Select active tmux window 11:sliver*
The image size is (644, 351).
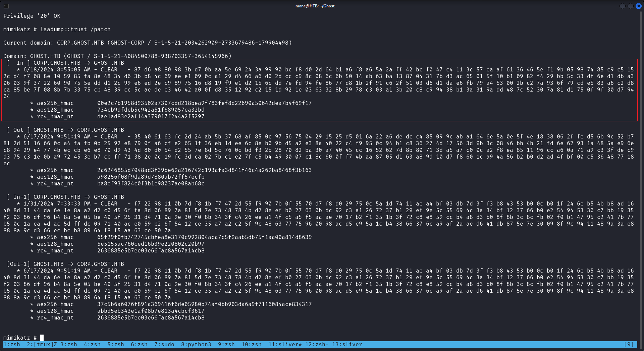click(285, 345)
